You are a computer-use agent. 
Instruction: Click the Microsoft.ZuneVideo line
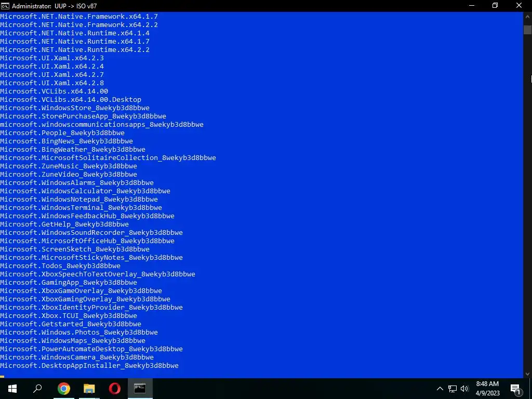(69, 175)
